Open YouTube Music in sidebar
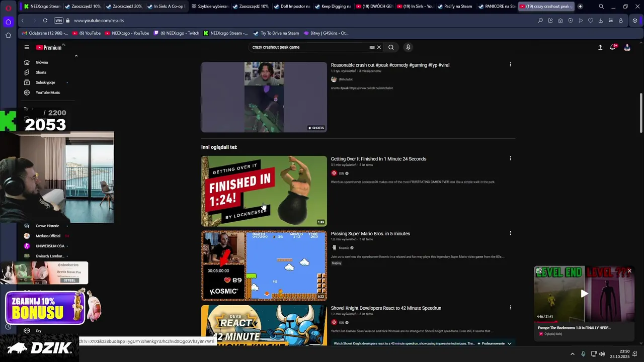Screen dimensions: 644x362 click(x=48, y=93)
